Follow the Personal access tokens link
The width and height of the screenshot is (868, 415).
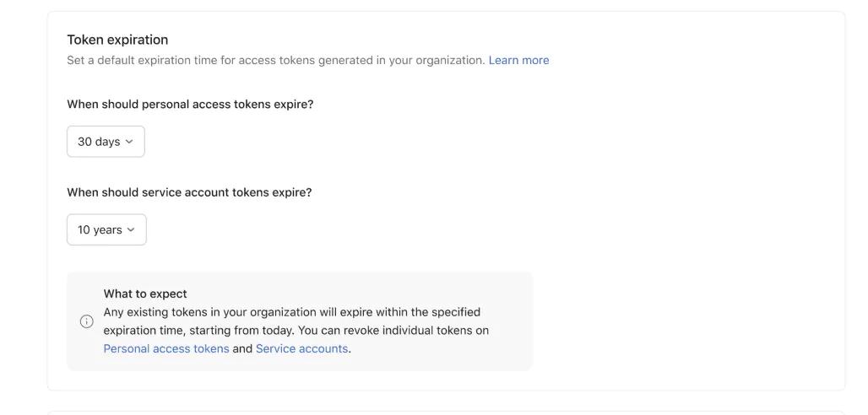point(166,348)
